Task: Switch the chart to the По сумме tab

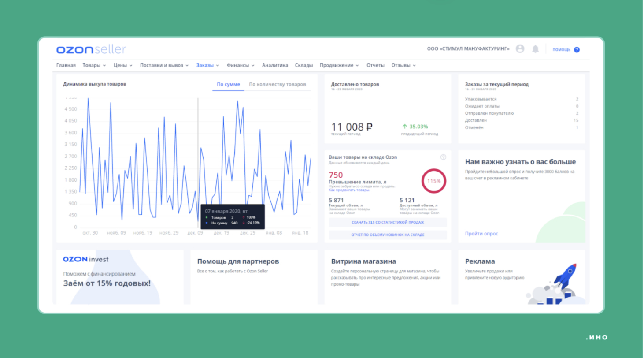Action: (228, 84)
